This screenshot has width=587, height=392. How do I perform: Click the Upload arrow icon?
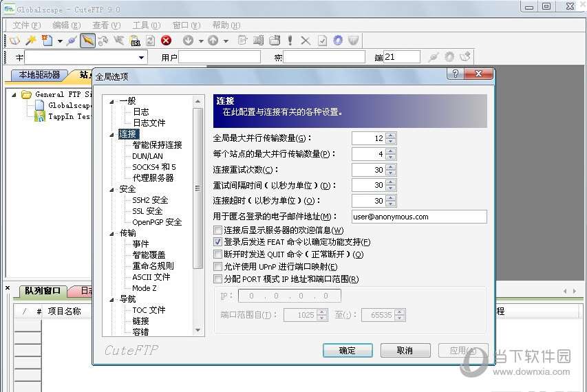coord(213,41)
